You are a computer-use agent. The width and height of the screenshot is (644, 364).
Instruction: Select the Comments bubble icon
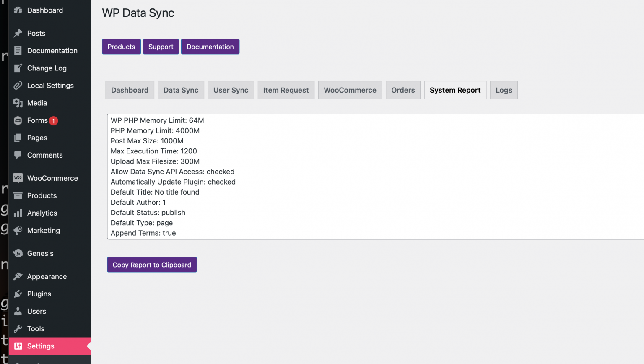click(x=18, y=155)
